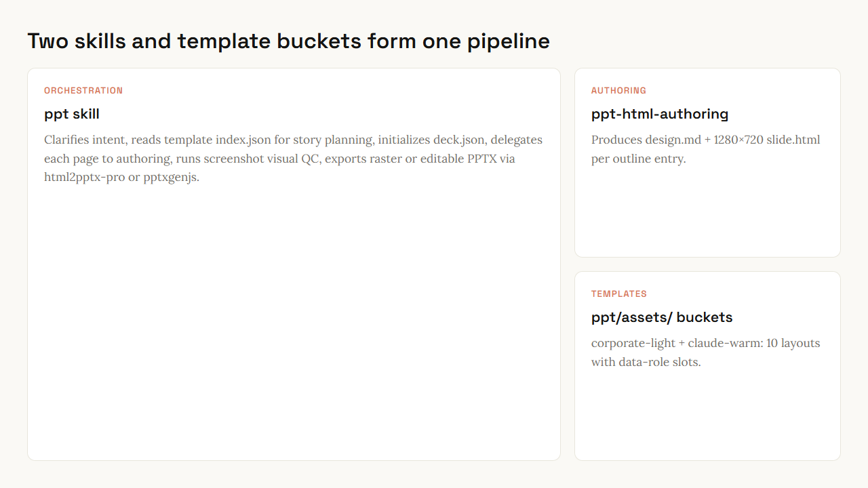Screen dimensions: 868x488
Task: Click the 'ppt-html-authoring' heading
Action: 660,114
